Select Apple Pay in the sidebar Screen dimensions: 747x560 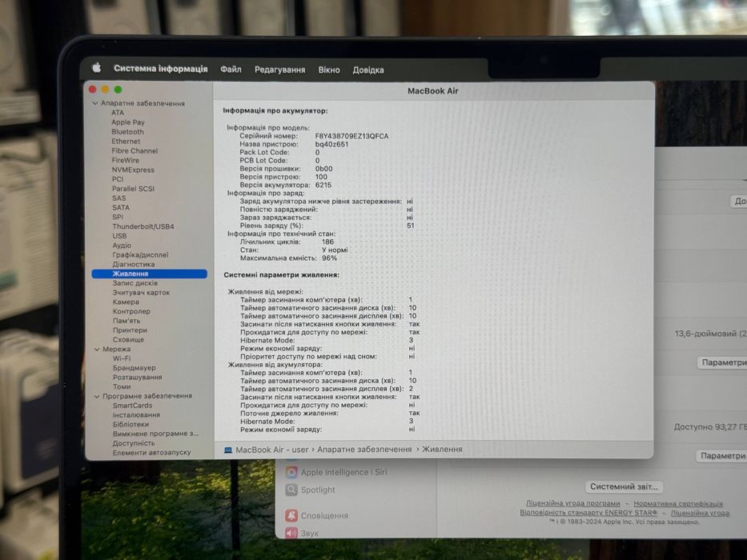[128, 122]
